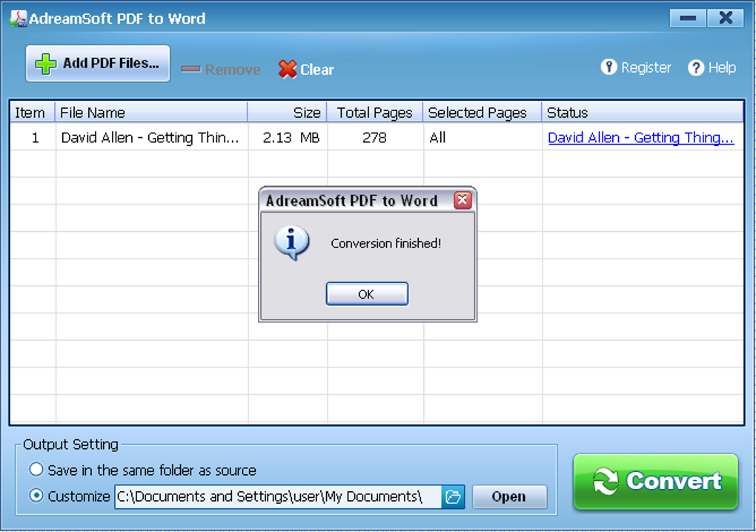
Task: Click the Help question mark icon
Action: coord(694,67)
